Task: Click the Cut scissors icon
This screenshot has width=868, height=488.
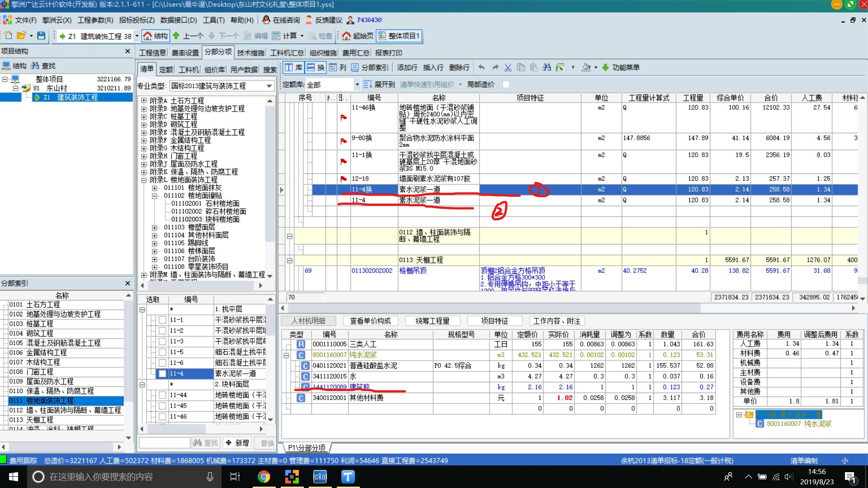Action: click(x=508, y=67)
